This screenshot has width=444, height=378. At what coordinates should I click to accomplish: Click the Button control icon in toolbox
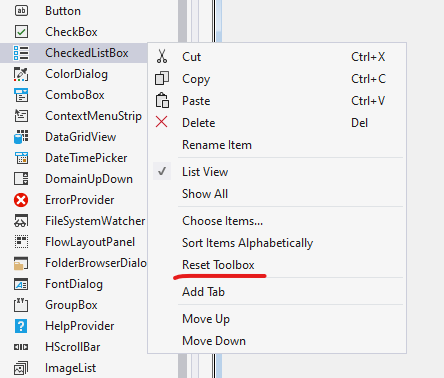pyautogui.click(x=21, y=11)
